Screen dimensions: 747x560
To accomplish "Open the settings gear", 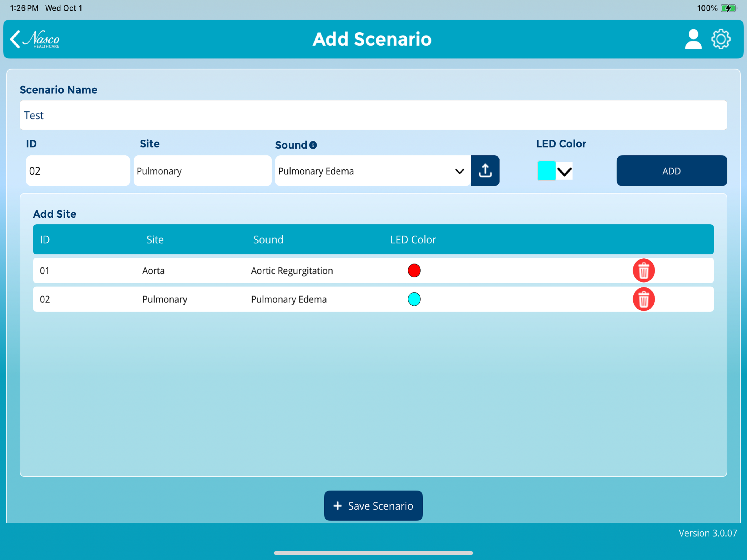I will pos(721,39).
